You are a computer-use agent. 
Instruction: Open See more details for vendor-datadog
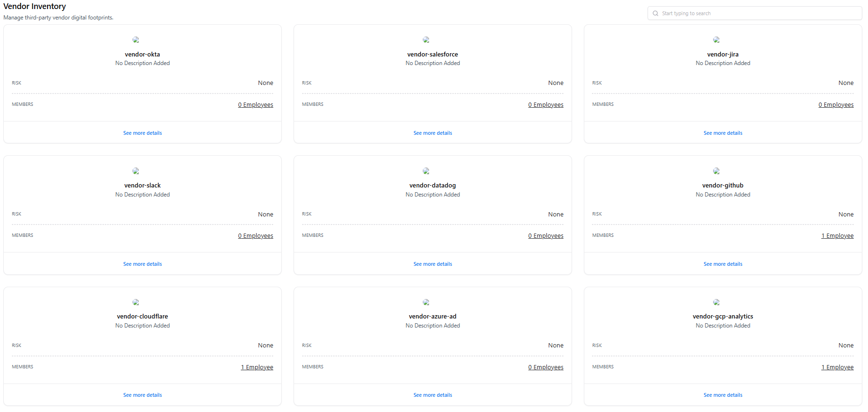coord(433,264)
